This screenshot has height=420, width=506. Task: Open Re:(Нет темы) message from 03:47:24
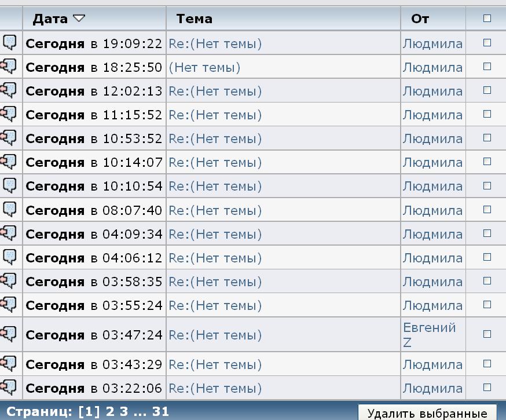[x=215, y=335]
